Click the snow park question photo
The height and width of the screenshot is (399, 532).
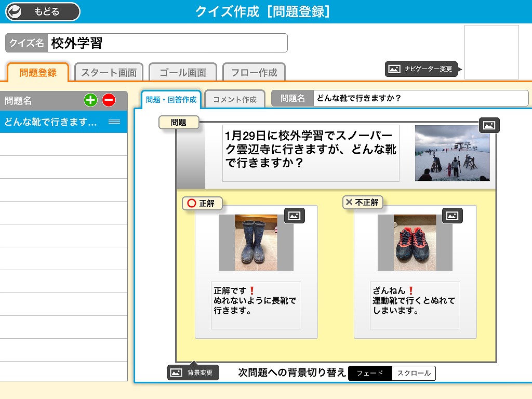pos(452,153)
